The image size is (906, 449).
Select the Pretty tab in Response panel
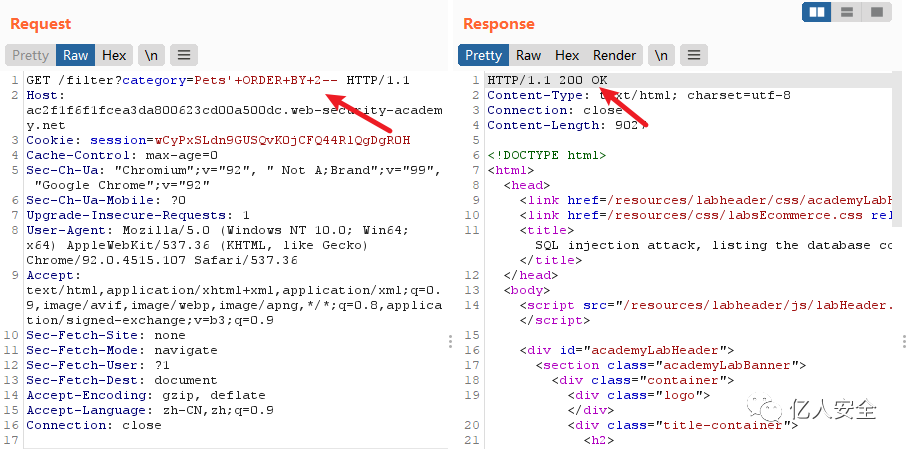point(484,55)
